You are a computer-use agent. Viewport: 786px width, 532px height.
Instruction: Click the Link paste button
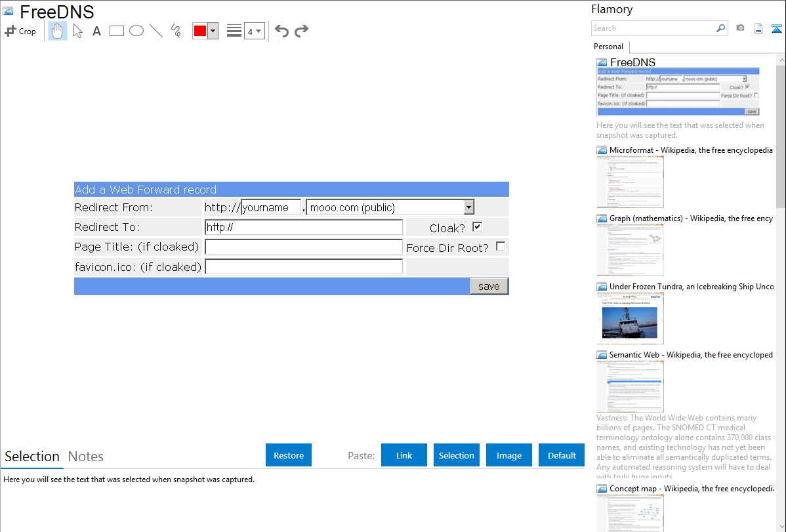pyautogui.click(x=404, y=455)
